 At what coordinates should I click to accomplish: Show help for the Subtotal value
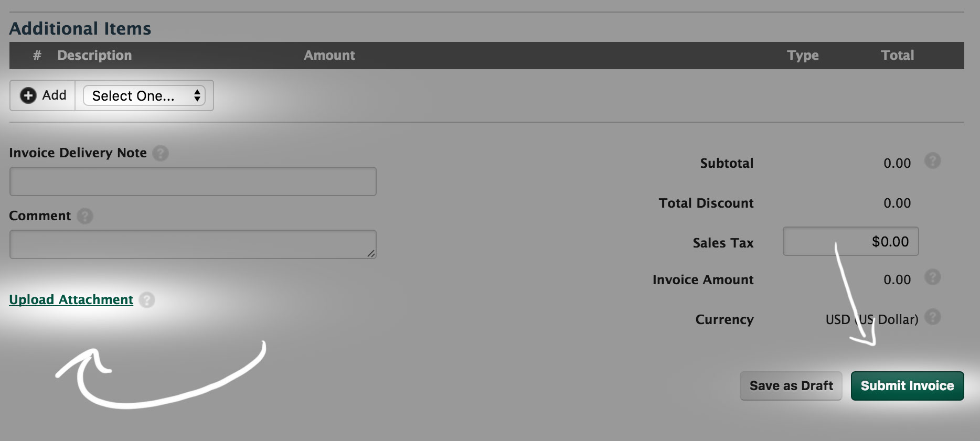(932, 160)
